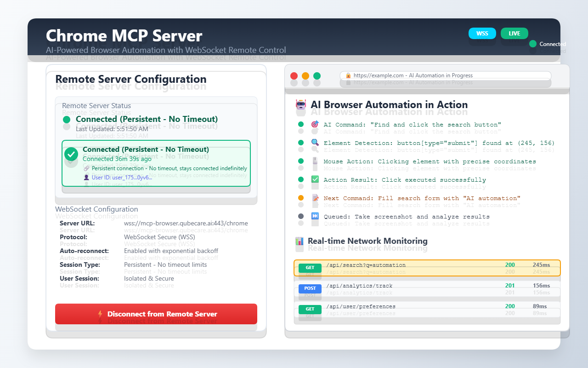588x368 pixels.
Task: Click the green checkmark icon for Action Result
Action: click(x=315, y=179)
